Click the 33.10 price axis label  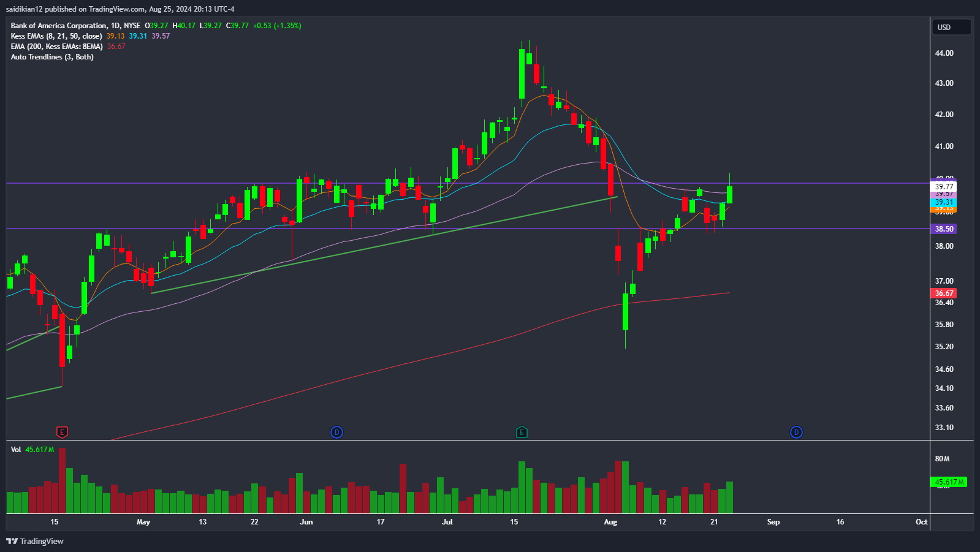(944, 428)
